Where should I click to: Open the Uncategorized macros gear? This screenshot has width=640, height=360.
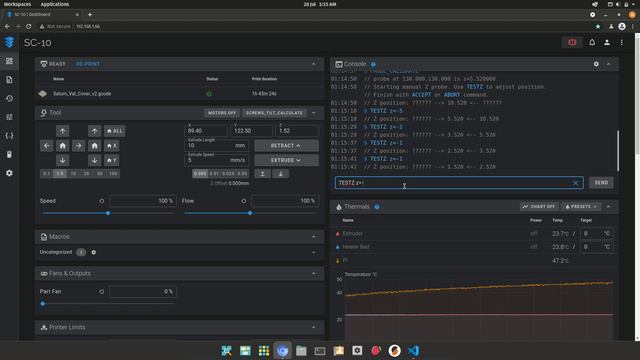(94, 252)
